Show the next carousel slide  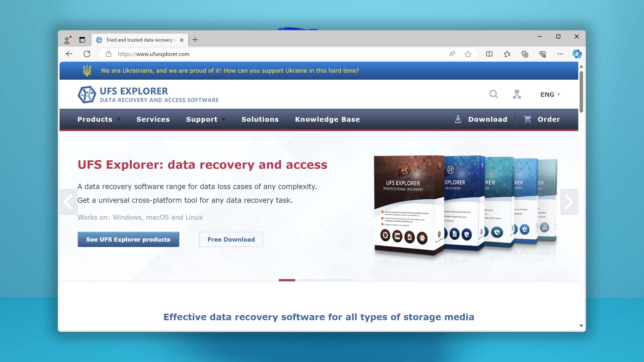point(569,202)
